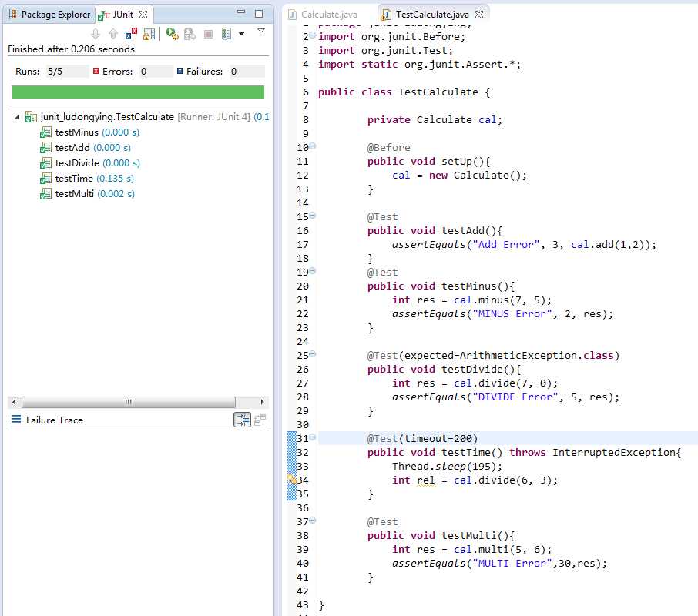698x616 pixels.
Task: Click the Rerun Test icon
Action: 172,34
